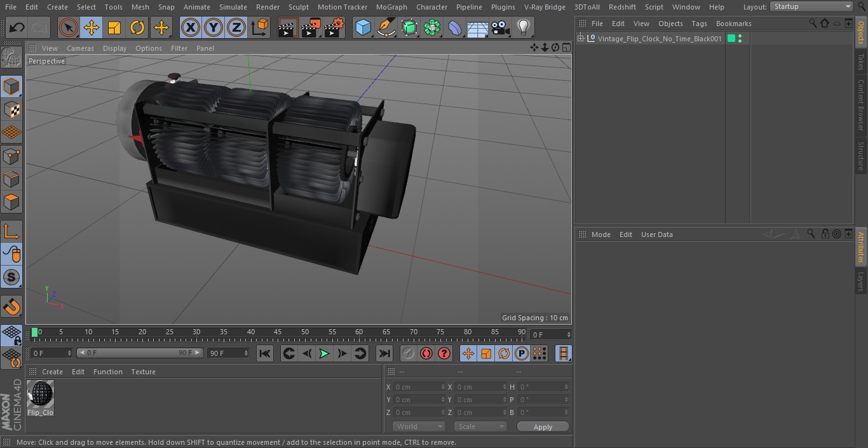Screen dimensions: 868x448
Task: Go to start of animation
Action: point(265,353)
